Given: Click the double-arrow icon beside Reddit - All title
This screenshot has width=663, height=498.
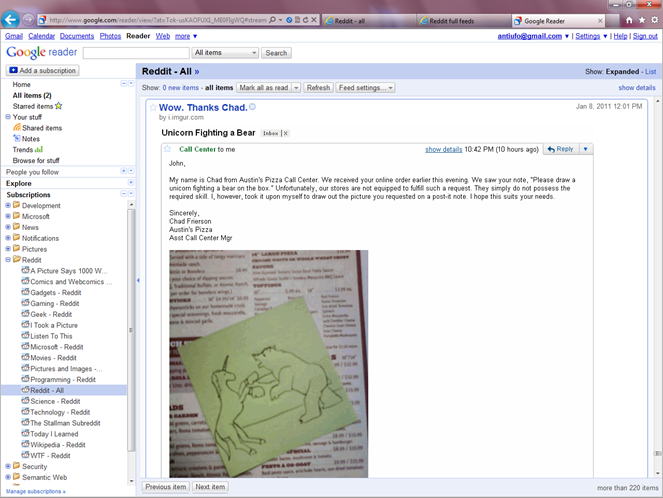Looking at the screenshot, I should click(x=197, y=72).
